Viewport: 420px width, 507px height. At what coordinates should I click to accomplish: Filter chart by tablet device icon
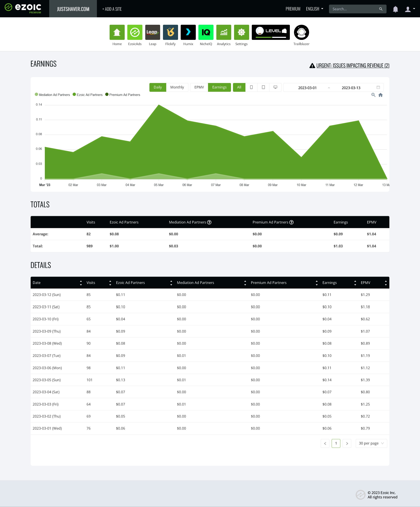click(x=263, y=87)
